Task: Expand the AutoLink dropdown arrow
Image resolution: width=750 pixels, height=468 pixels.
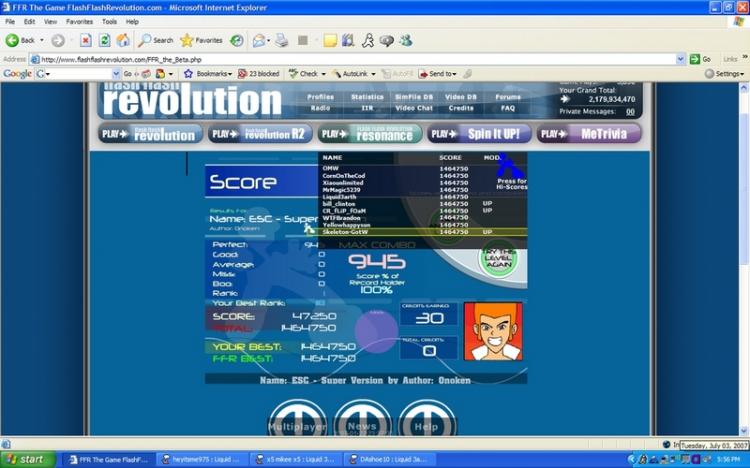Action: 373,74
